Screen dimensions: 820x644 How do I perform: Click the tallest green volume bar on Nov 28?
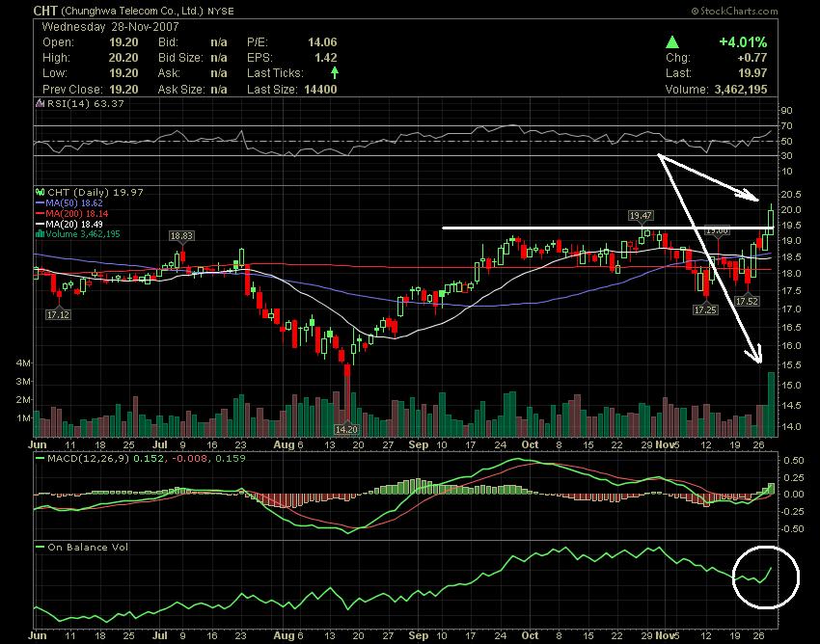pos(772,404)
